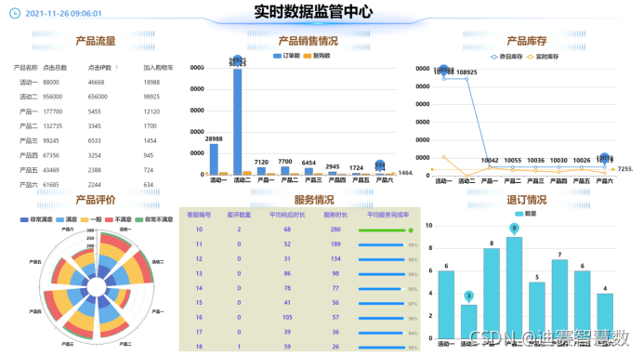The width and height of the screenshot is (644, 355).
Task: Click the 产品二 row value 132735
Action: coord(53,126)
